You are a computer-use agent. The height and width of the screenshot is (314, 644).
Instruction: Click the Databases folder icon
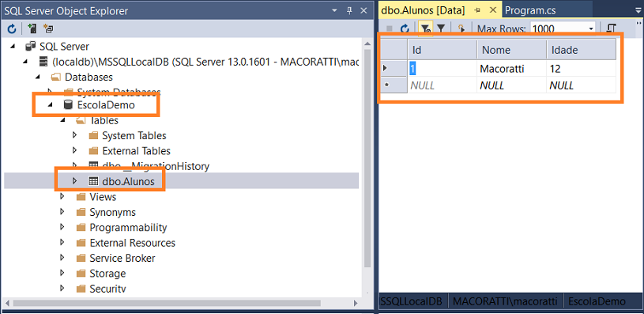tap(55, 78)
